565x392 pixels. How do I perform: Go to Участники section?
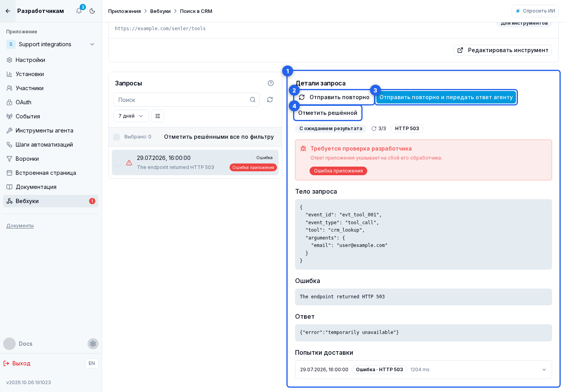click(51, 88)
